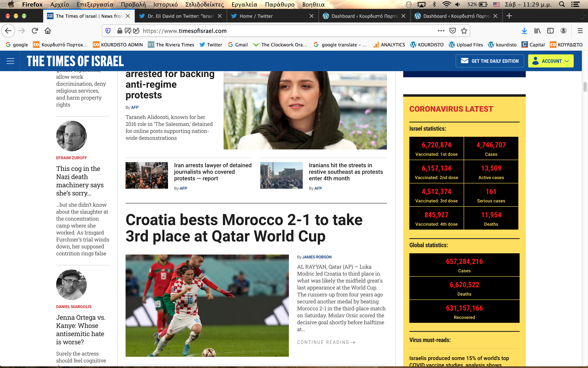Go back to the previous page
Image resolution: width=588 pixels, height=368 pixels.
(8, 31)
